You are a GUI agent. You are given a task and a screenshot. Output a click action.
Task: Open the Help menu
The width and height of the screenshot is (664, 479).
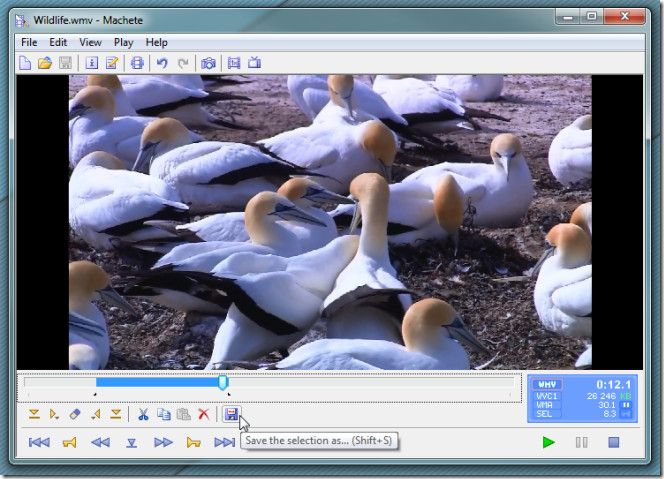156,42
